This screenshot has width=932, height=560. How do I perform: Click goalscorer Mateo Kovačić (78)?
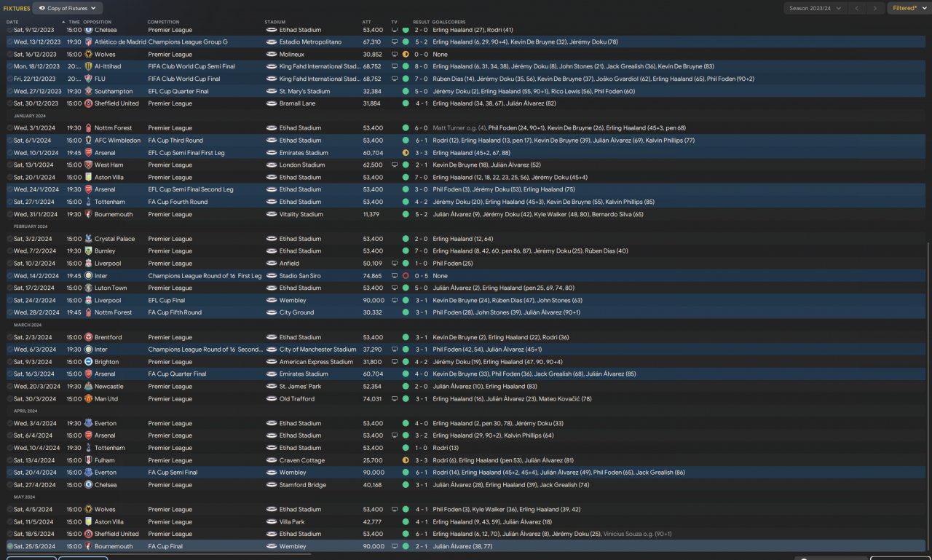(x=566, y=399)
